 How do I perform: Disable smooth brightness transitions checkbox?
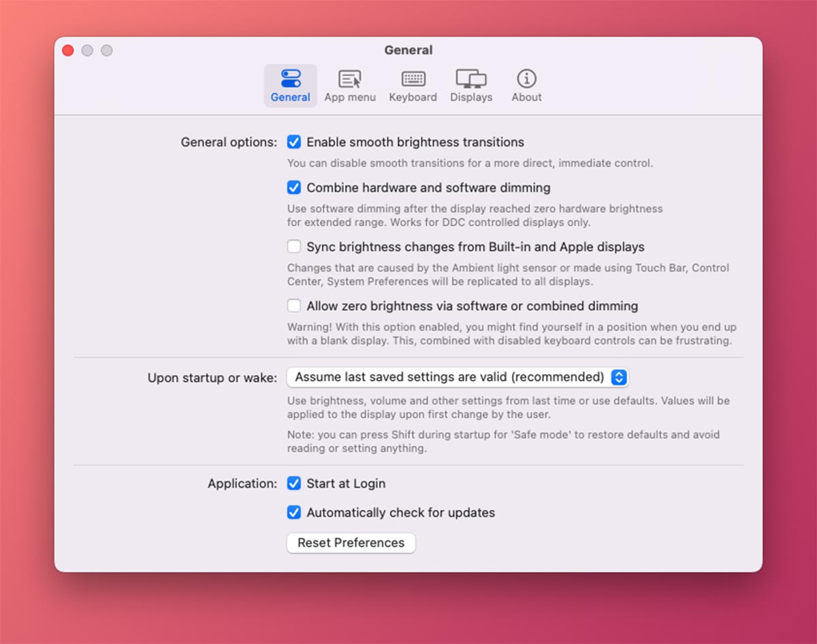[x=294, y=142]
